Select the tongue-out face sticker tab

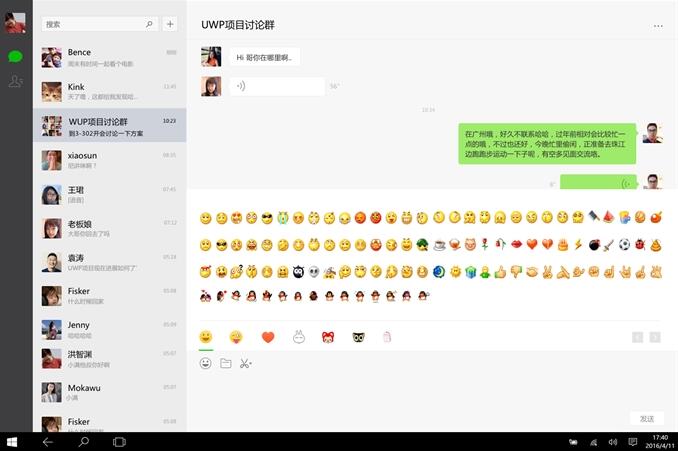coord(236,337)
